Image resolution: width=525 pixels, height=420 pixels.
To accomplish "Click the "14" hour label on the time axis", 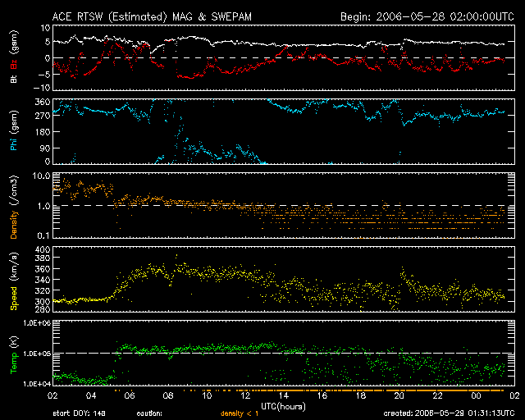I will 284,396.
